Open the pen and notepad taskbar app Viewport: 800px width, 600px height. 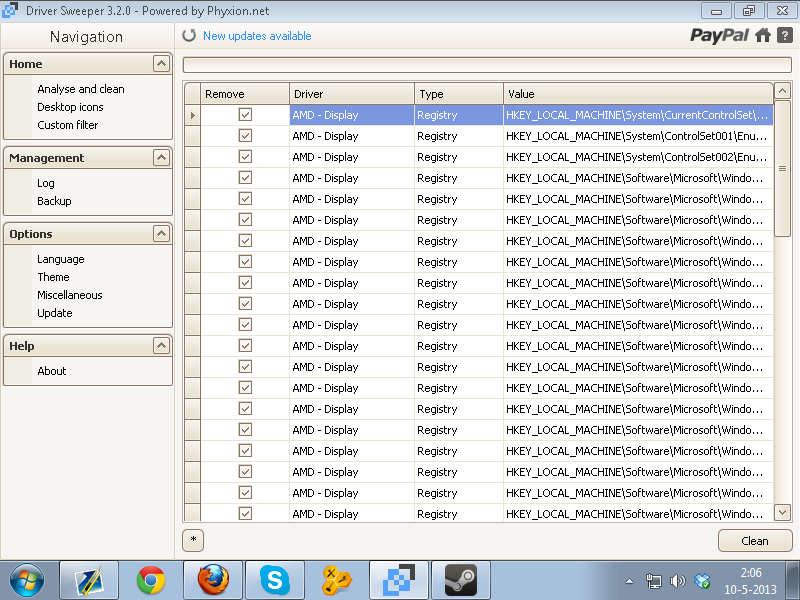pyautogui.click(x=89, y=580)
